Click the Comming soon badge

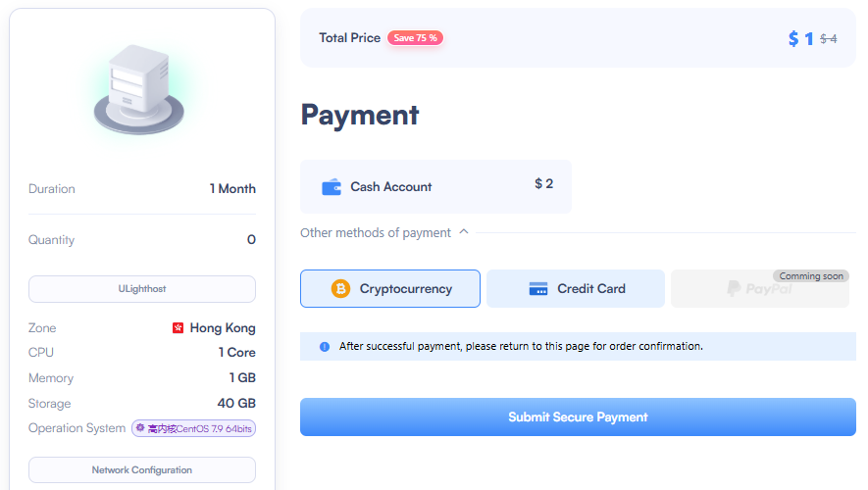click(811, 276)
